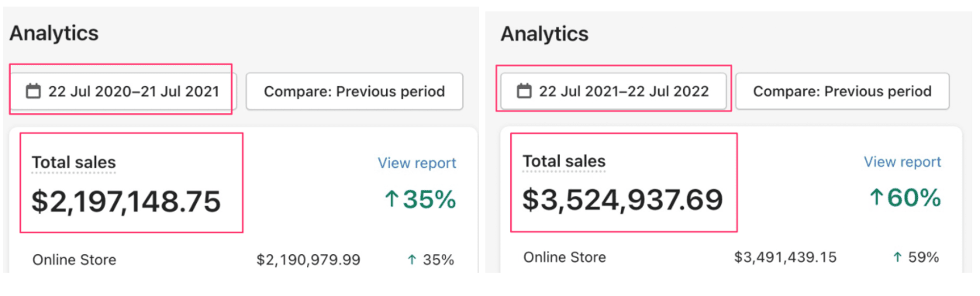Click the calendar icon beside 22 Jul 2021

[524, 91]
